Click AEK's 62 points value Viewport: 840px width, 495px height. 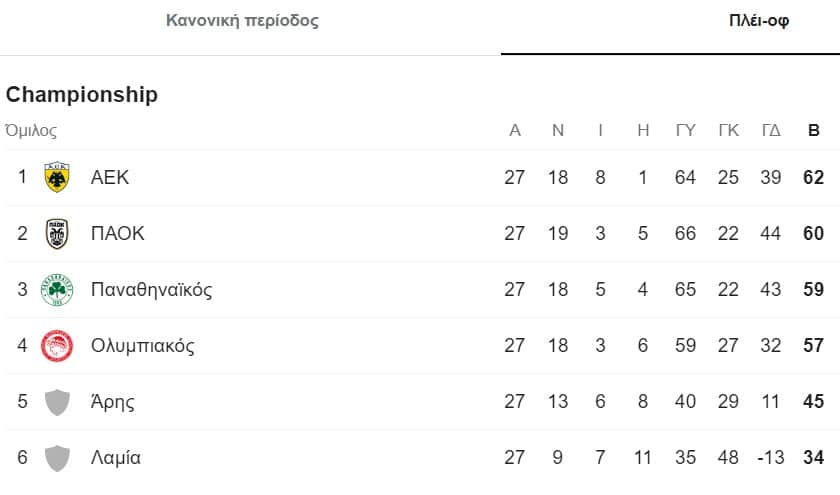(813, 178)
